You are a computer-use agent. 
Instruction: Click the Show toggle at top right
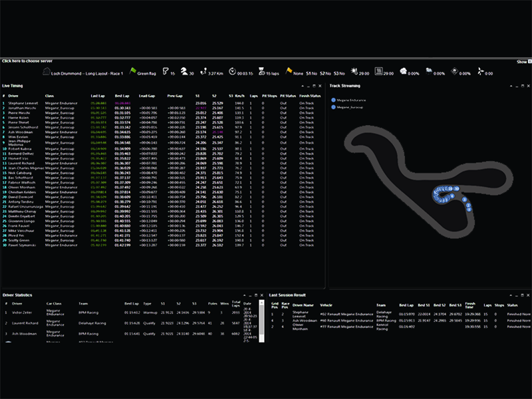[x=522, y=61]
